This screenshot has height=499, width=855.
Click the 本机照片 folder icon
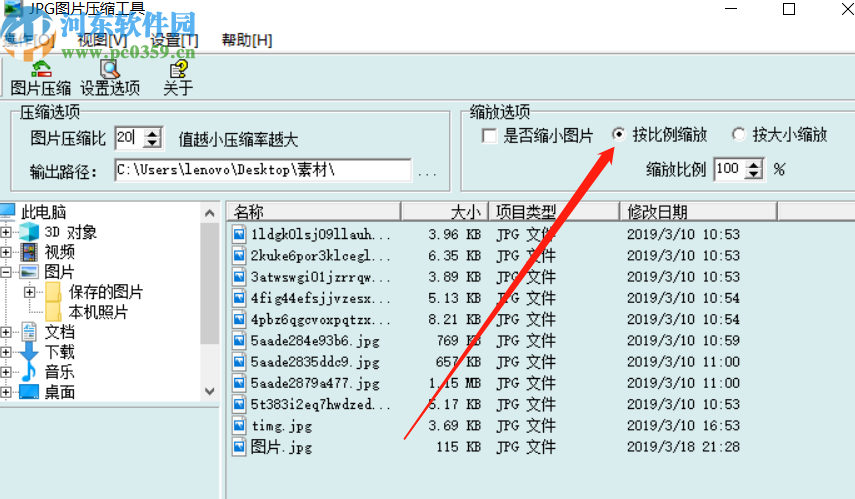click(x=53, y=311)
